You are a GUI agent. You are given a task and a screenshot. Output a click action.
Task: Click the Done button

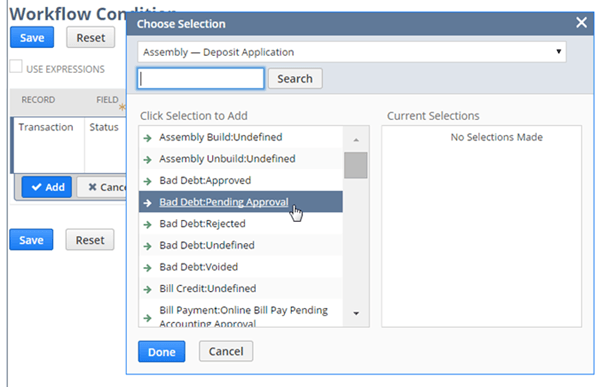click(x=162, y=351)
